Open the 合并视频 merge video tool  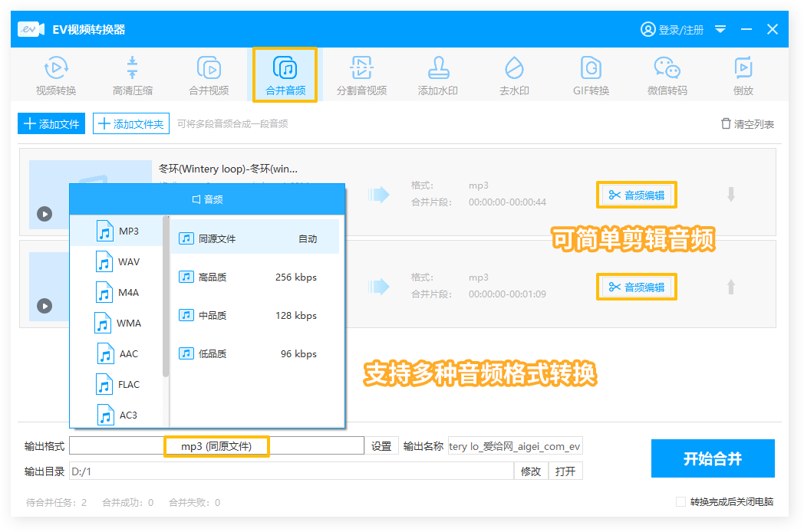(x=209, y=76)
